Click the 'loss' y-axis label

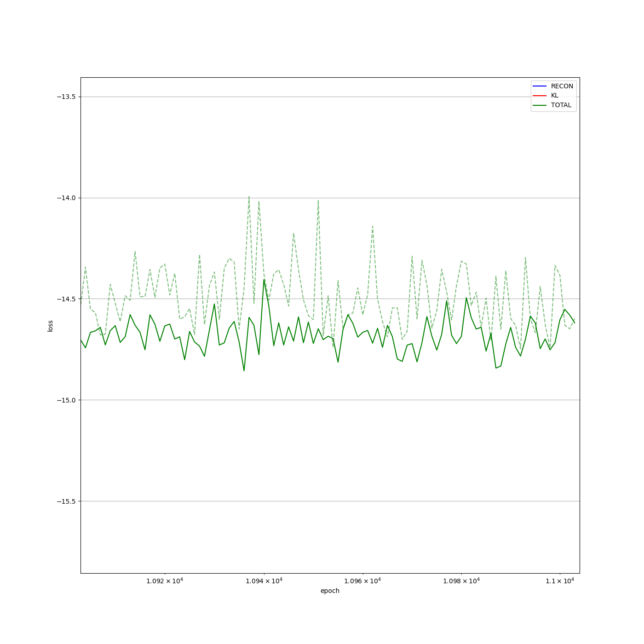(x=50, y=326)
